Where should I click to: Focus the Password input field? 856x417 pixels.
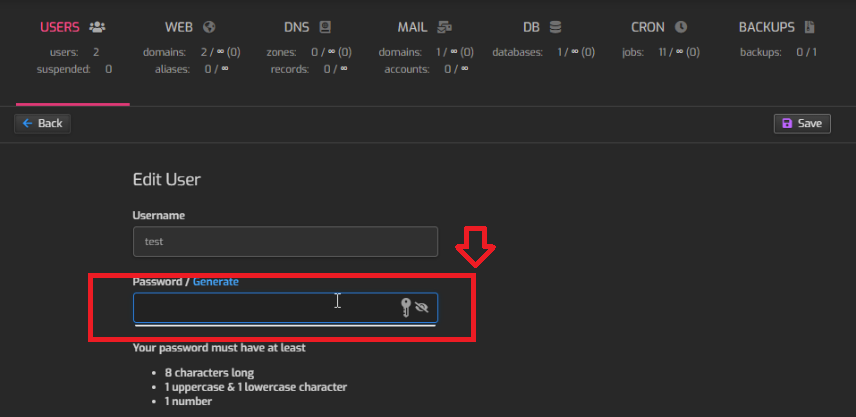point(260,308)
